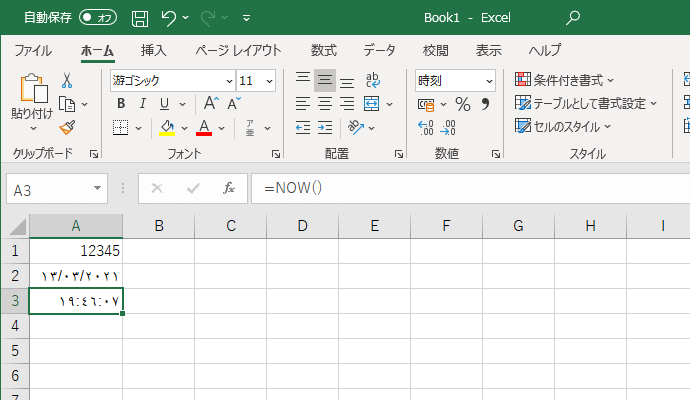Toggle Bold formatting
Screen dimensions: 690x400
click(121, 104)
